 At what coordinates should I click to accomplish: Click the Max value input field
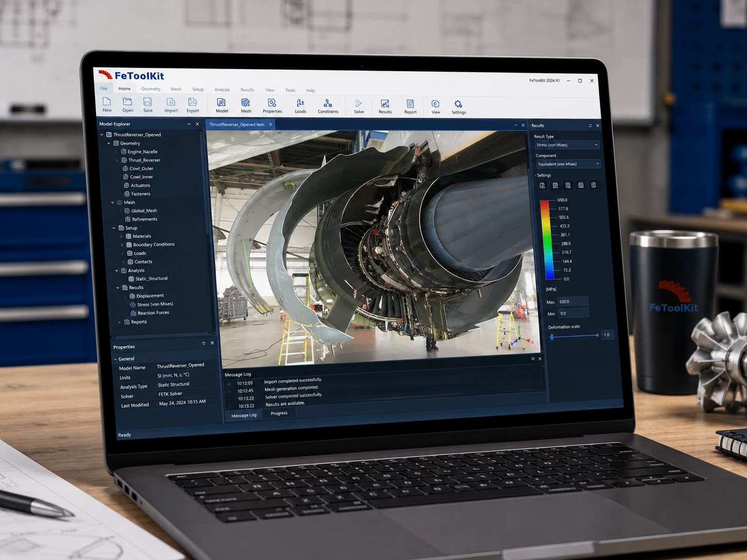point(573,301)
